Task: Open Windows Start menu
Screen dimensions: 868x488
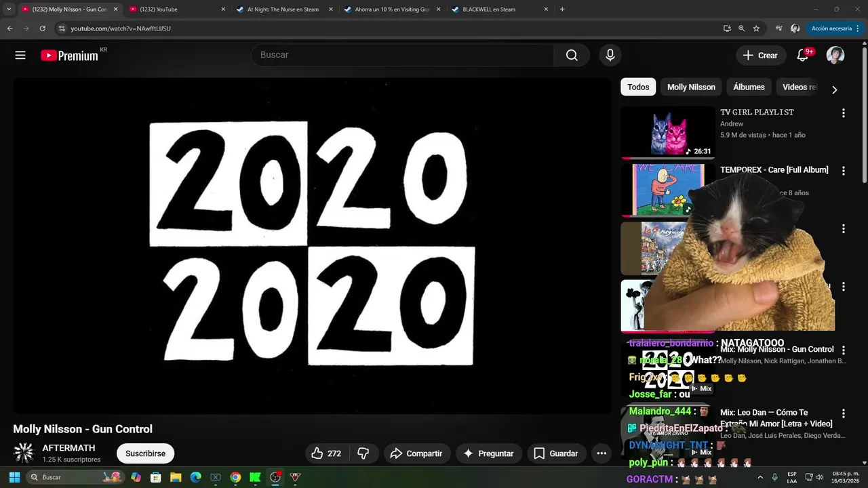Action: [x=14, y=477]
